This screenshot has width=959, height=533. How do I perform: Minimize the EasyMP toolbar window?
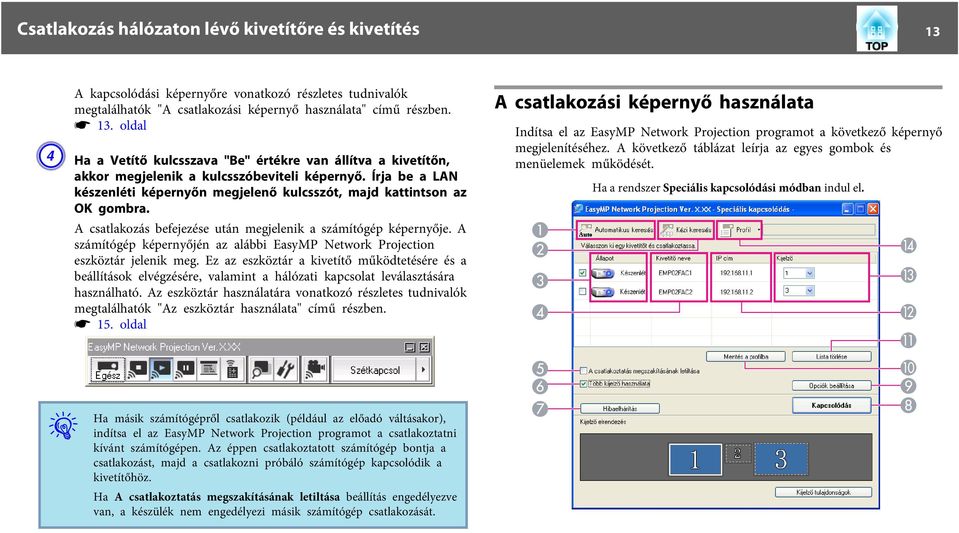410,347
